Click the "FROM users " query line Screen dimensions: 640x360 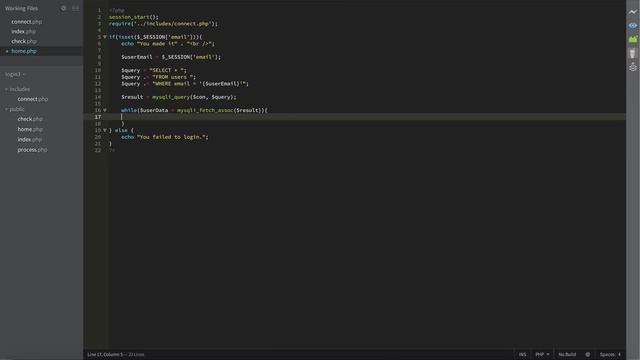pos(158,77)
